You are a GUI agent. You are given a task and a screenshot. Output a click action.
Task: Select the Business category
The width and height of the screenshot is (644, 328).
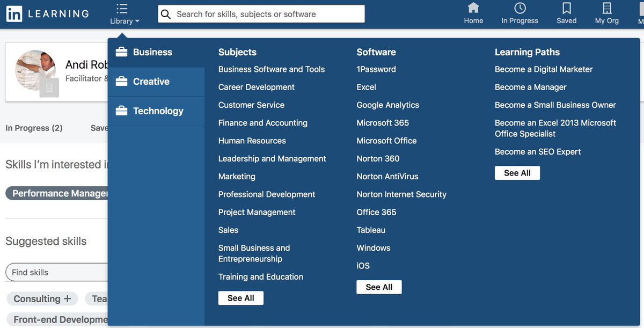[x=156, y=53]
